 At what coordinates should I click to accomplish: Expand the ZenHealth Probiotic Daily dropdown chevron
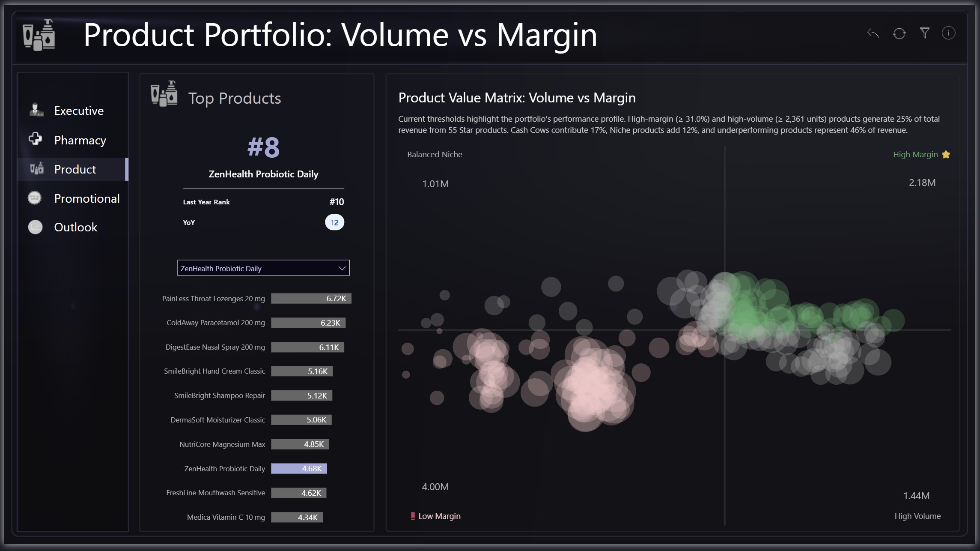tap(342, 268)
